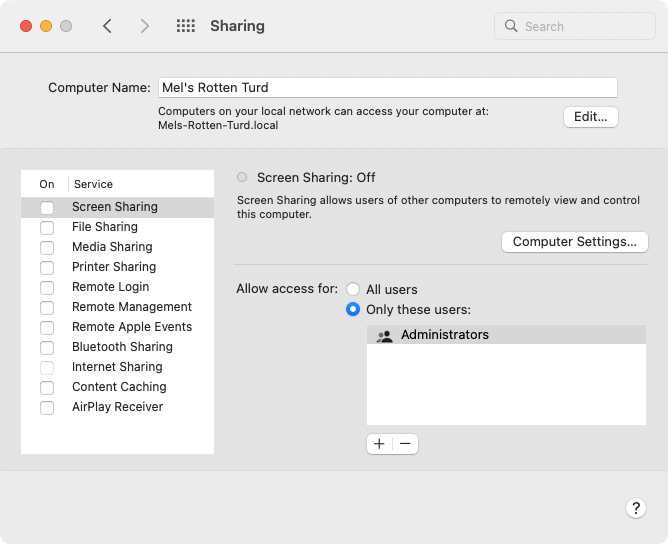
Task: Go back with the left chevron
Action: 108,26
